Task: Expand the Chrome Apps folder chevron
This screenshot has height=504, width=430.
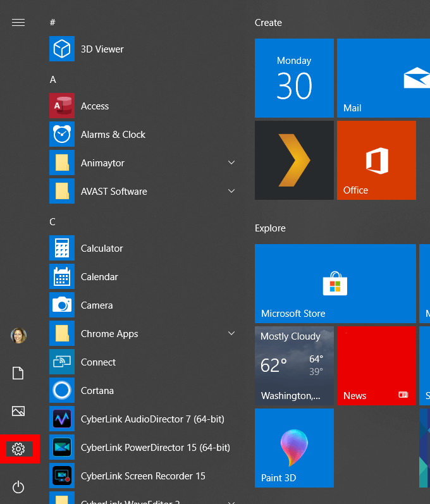Action: pos(231,334)
